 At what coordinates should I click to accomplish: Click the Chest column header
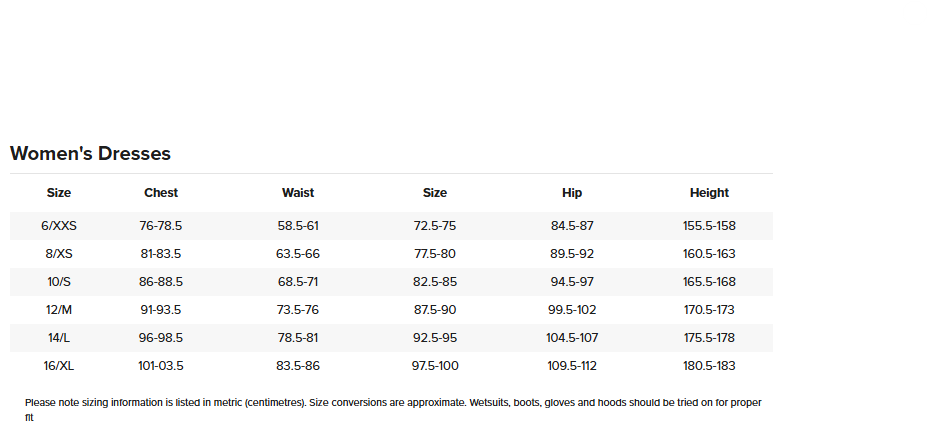161,193
